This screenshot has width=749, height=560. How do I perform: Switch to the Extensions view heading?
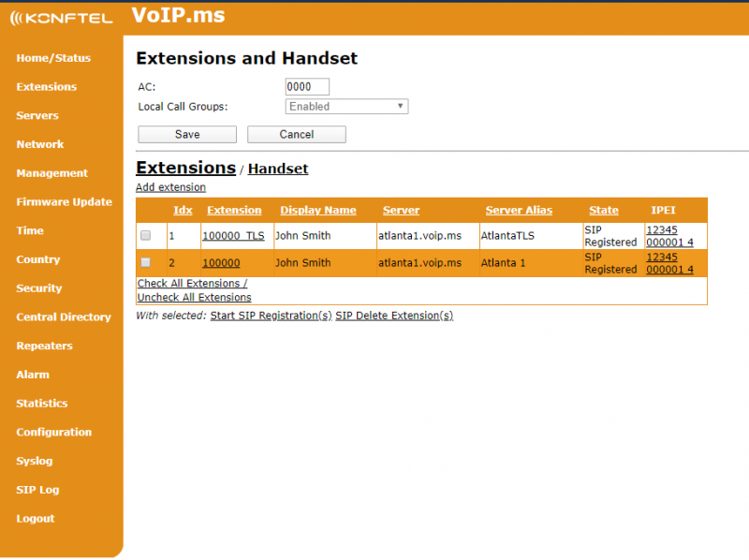click(185, 168)
